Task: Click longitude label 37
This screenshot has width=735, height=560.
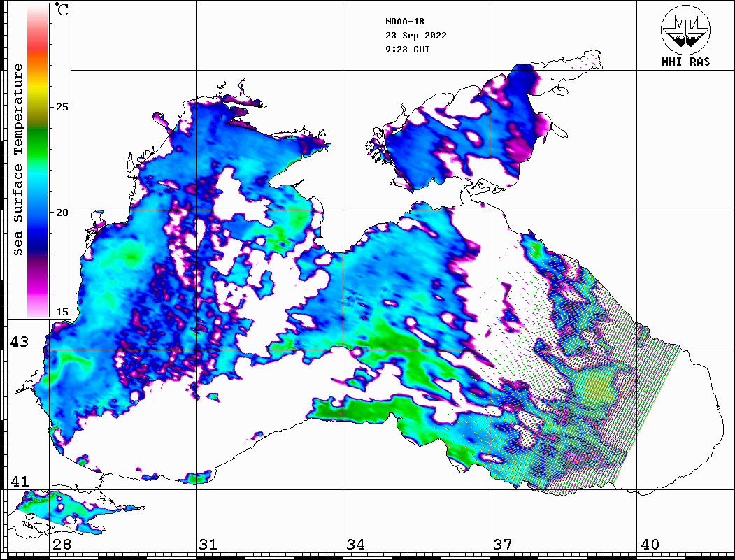Action: (x=503, y=544)
